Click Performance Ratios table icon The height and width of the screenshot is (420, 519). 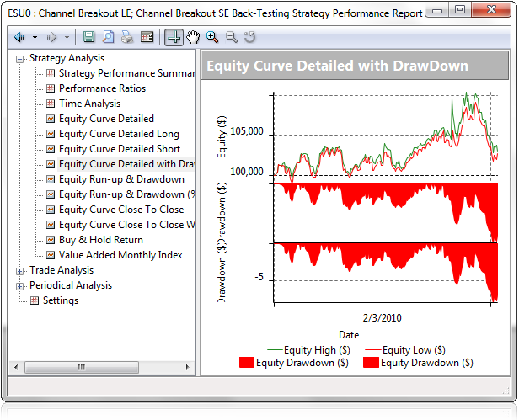51,88
